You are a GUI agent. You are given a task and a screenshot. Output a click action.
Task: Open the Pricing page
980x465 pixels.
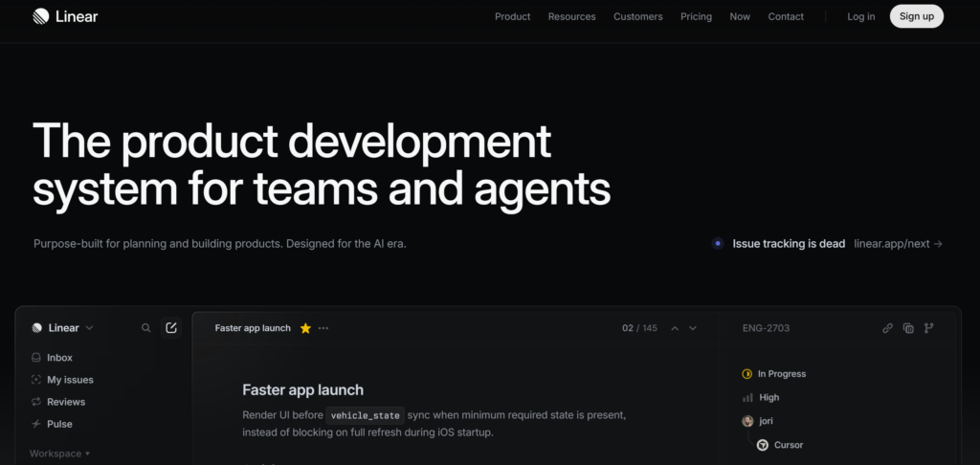click(697, 17)
